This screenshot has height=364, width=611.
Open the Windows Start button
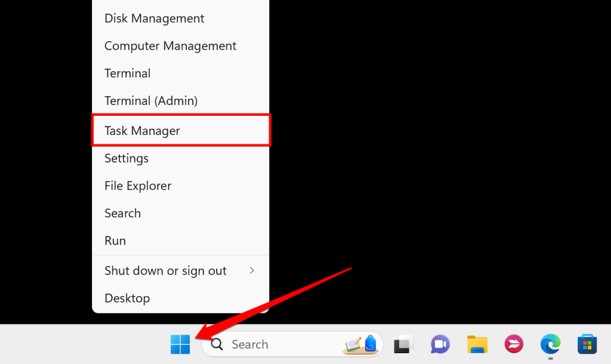pos(180,344)
